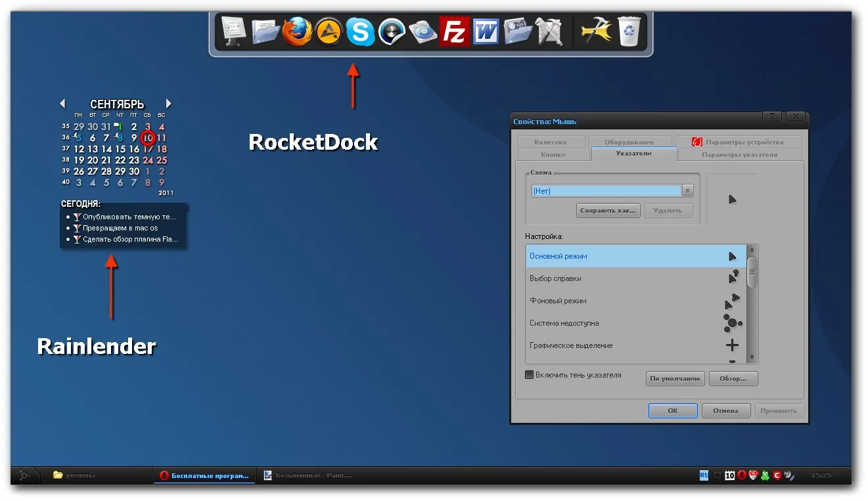Click the Обзор... button

pyautogui.click(x=733, y=379)
